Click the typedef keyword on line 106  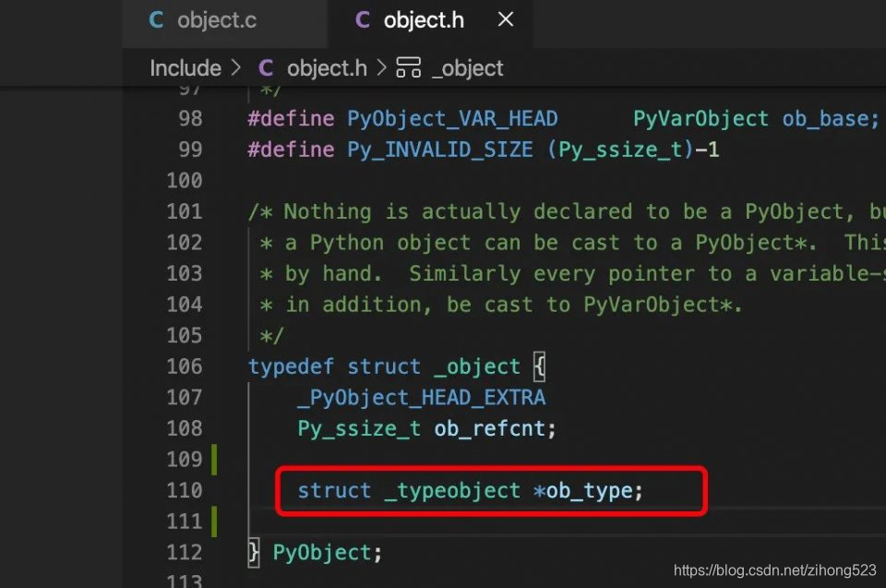coord(291,367)
